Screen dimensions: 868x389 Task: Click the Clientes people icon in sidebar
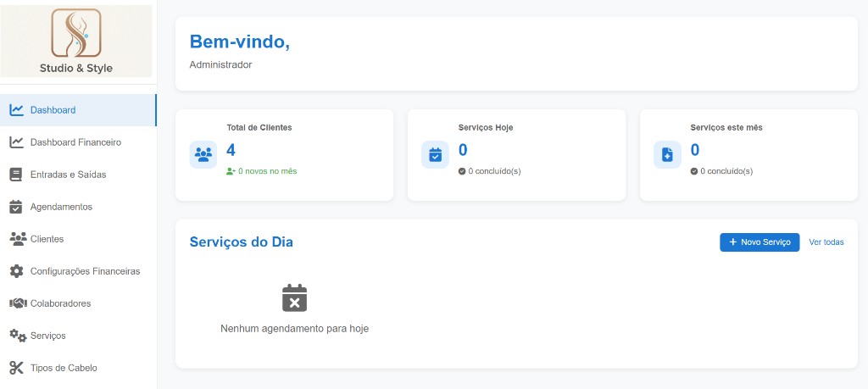tap(18, 239)
